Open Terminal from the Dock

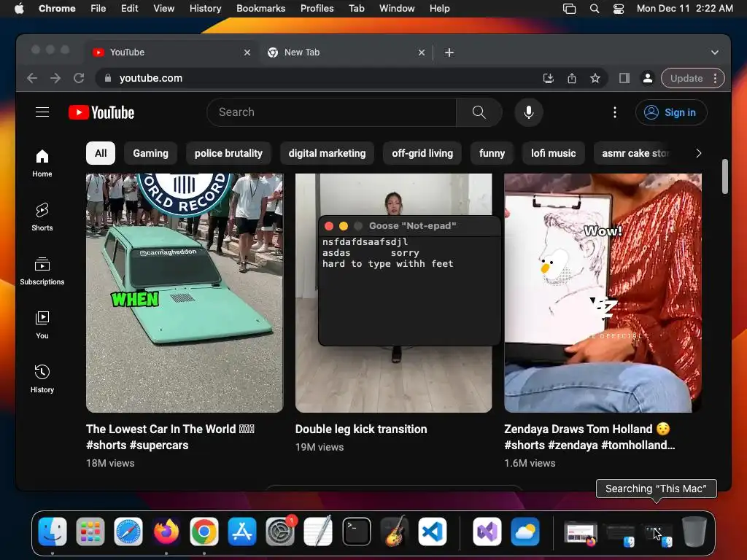coord(356,531)
